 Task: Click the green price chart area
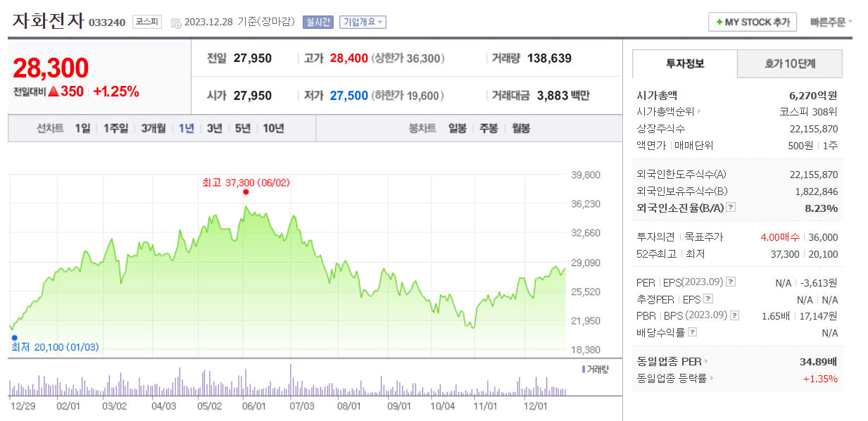click(287, 282)
